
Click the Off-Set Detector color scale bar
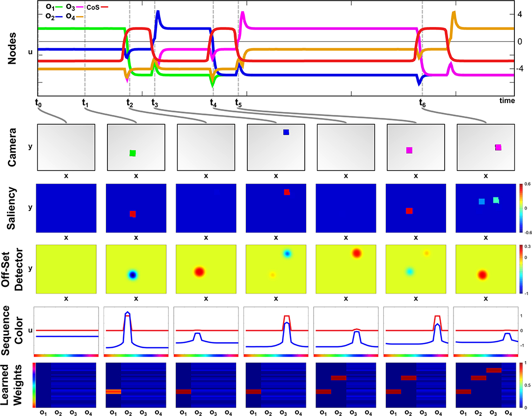coord(521,269)
